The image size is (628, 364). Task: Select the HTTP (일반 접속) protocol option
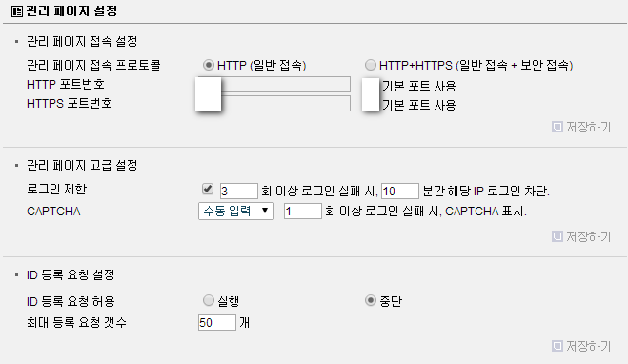[x=209, y=65]
